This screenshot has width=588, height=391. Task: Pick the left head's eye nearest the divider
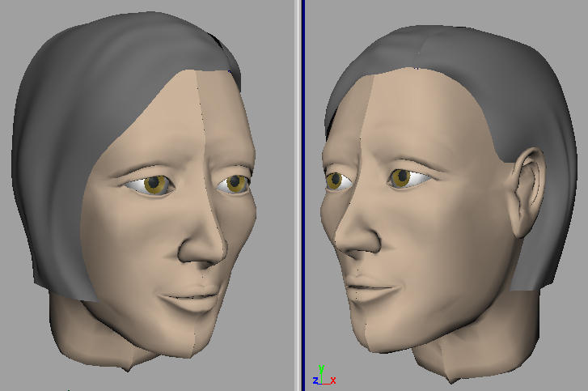click(x=236, y=184)
